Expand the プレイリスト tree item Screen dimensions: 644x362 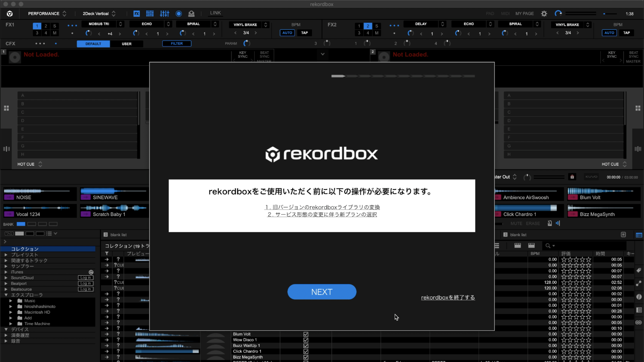pyautogui.click(x=6, y=255)
